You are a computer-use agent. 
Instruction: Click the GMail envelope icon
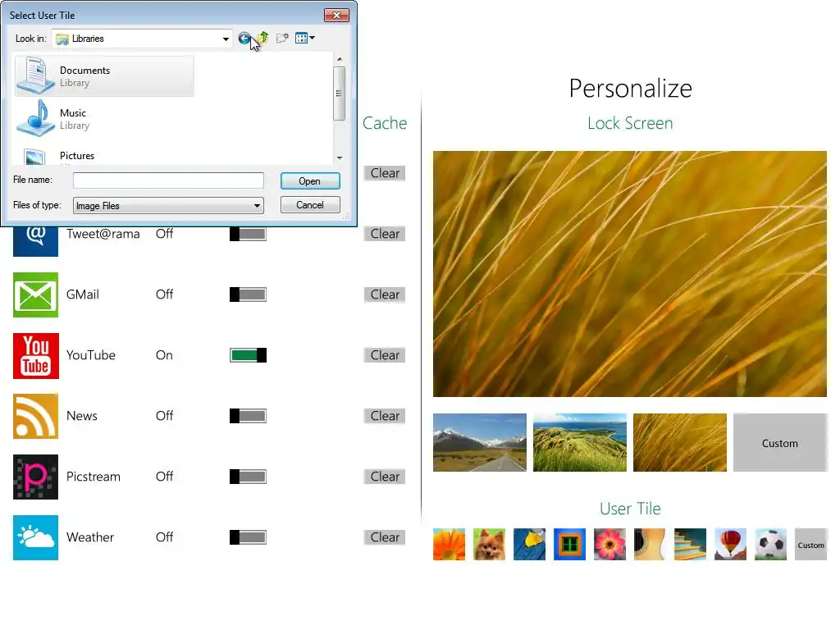[35, 294]
